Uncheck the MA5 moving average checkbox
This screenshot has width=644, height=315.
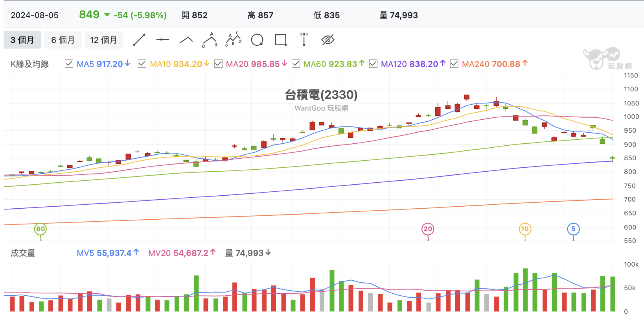point(69,64)
